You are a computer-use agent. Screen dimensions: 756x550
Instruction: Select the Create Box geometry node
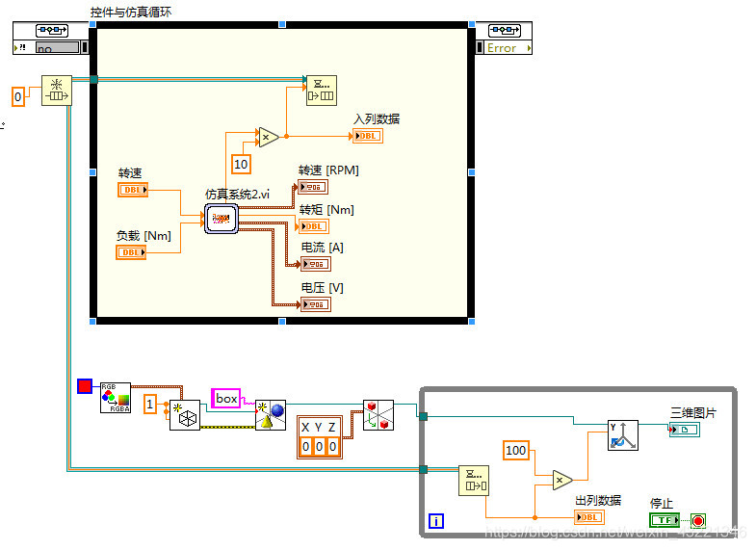(185, 415)
